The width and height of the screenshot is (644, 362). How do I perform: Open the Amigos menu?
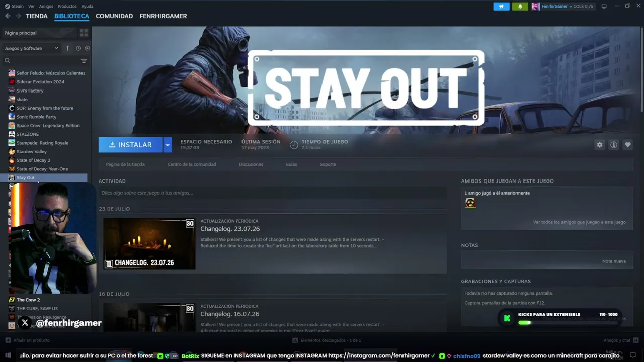click(46, 6)
